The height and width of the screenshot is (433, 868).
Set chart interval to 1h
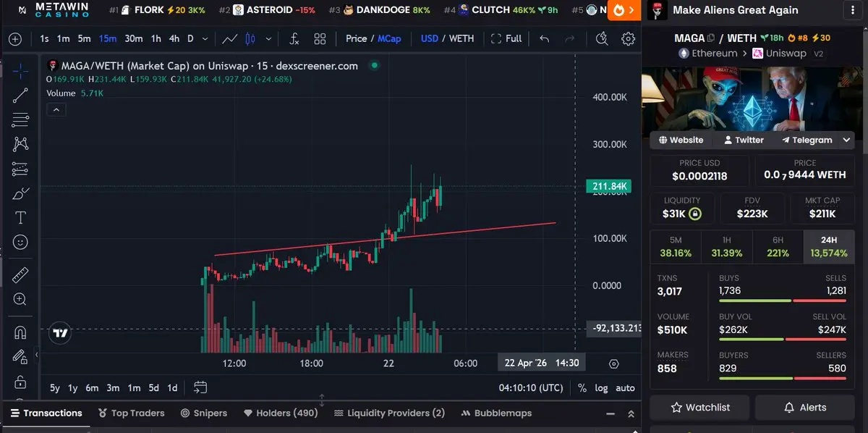(x=156, y=38)
